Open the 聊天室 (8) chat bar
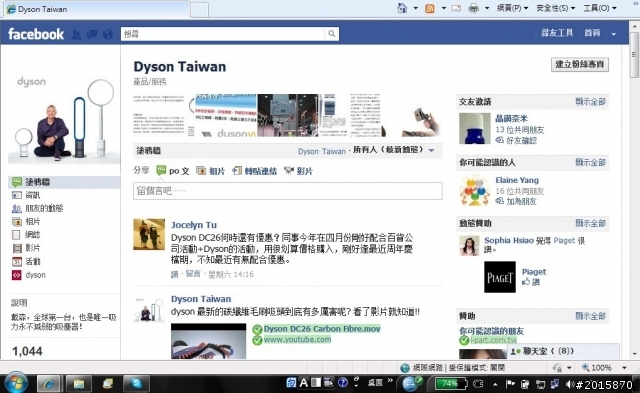Viewport: 640px width, 393px height. (563, 351)
